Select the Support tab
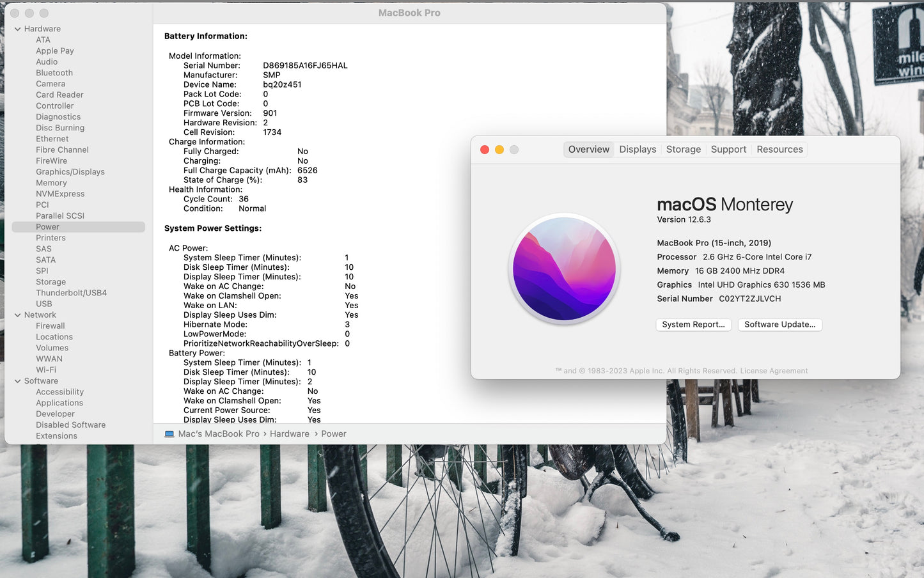 click(x=728, y=150)
